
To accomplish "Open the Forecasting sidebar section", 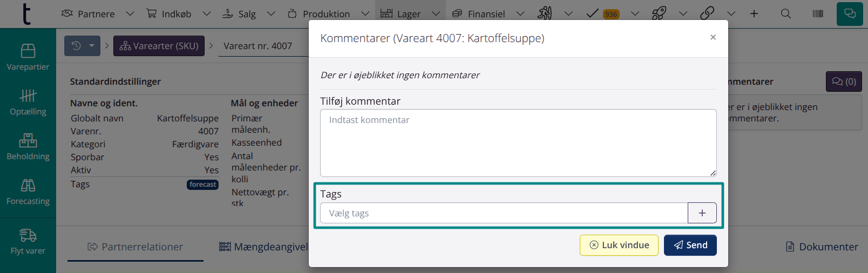I will (28, 192).
